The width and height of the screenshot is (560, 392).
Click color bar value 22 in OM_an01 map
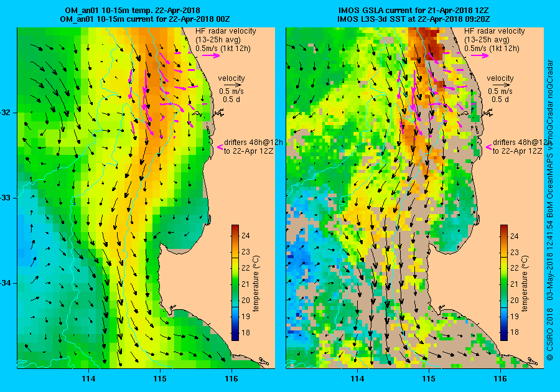246,268
